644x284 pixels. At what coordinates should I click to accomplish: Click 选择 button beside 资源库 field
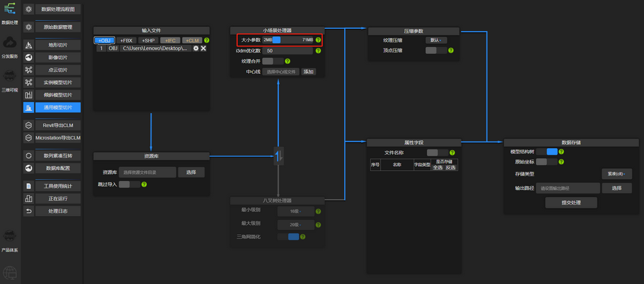coord(191,172)
